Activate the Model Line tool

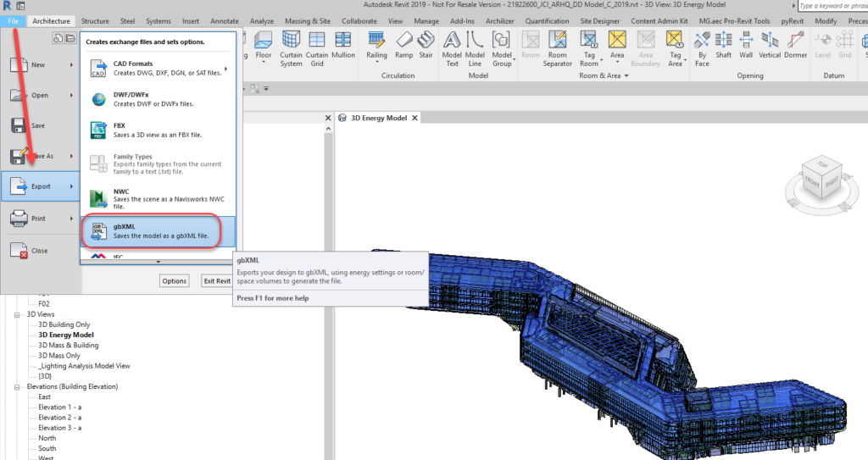tap(475, 49)
